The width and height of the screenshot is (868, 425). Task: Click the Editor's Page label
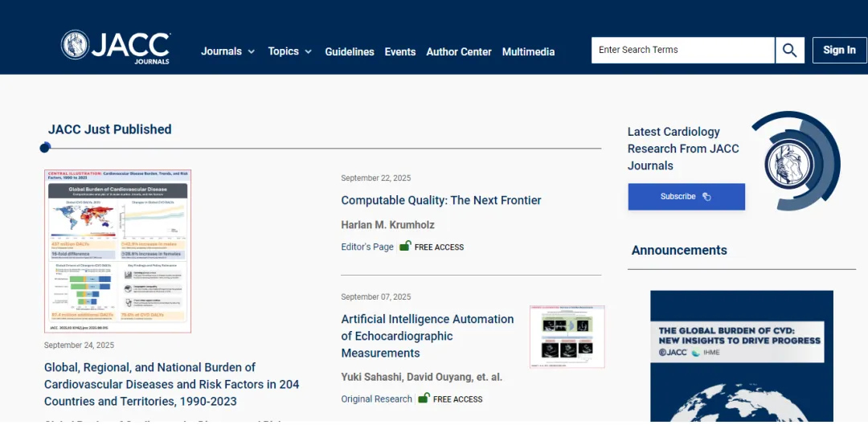(367, 247)
